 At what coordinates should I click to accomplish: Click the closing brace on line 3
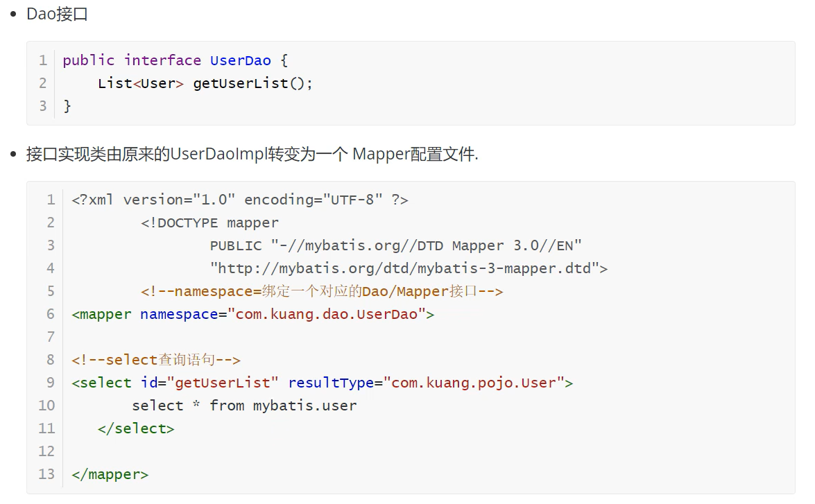click(67, 106)
